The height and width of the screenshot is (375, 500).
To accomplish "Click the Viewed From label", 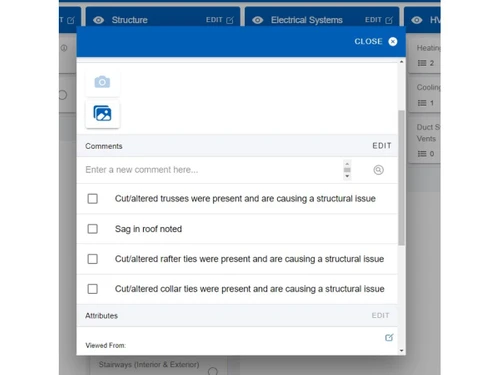I will click(105, 345).
